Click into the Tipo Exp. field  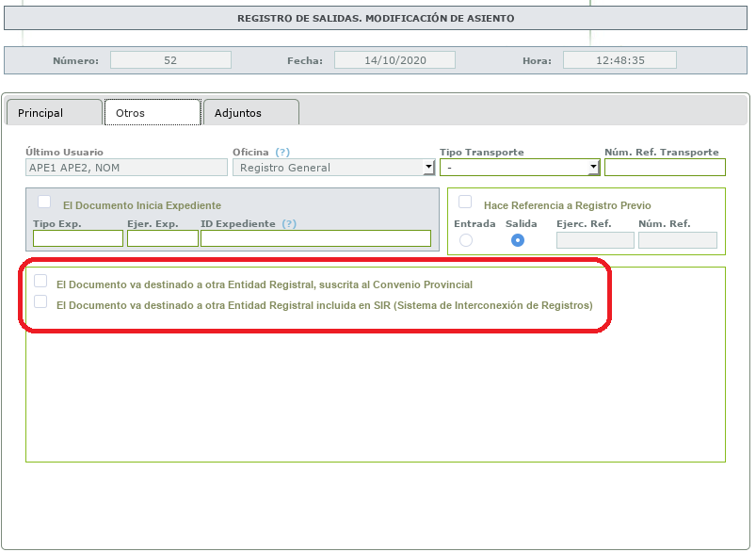coord(78,238)
